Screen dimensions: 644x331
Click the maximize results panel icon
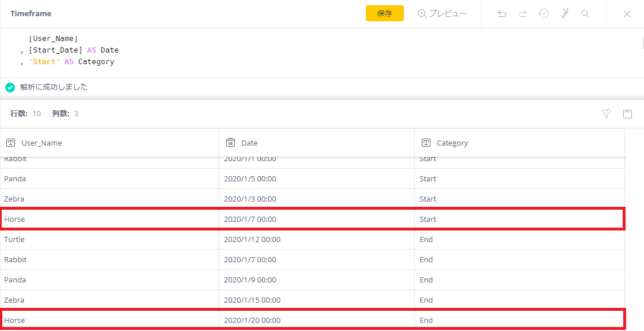coord(628,114)
